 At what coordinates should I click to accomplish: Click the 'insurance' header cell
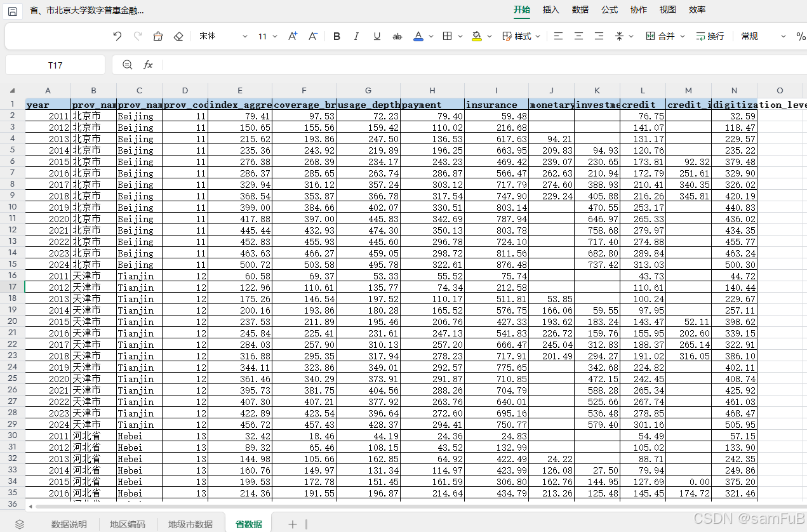497,105
